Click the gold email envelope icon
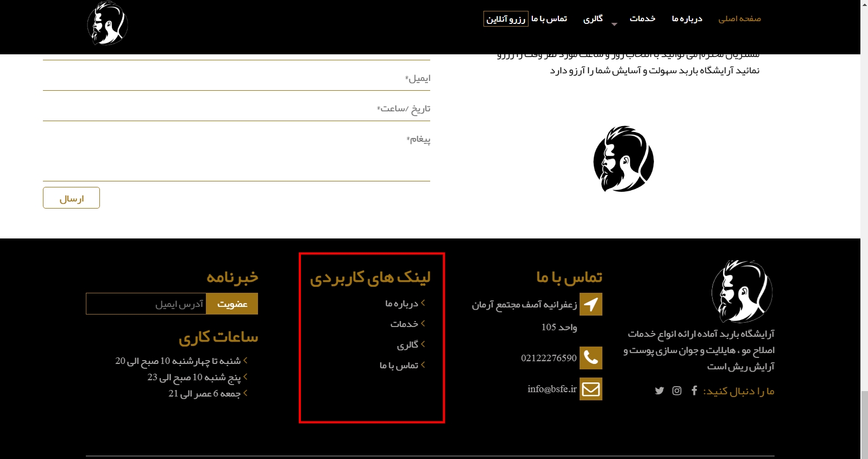Viewport: 868px width, 459px height. pyautogui.click(x=591, y=389)
